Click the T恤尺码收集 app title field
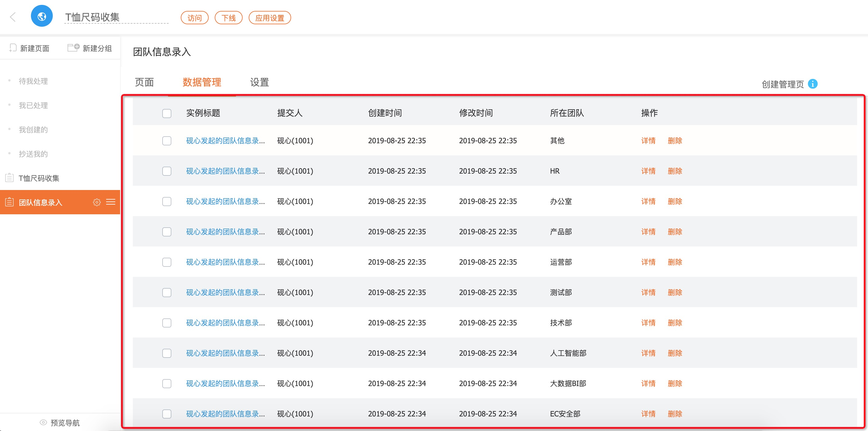This screenshot has height=431, width=868. coord(116,17)
